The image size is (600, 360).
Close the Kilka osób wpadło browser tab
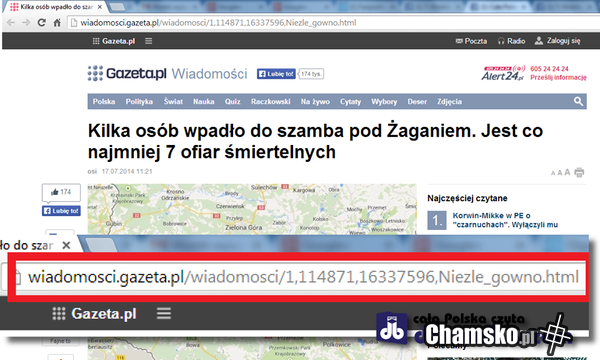click(x=100, y=7)
